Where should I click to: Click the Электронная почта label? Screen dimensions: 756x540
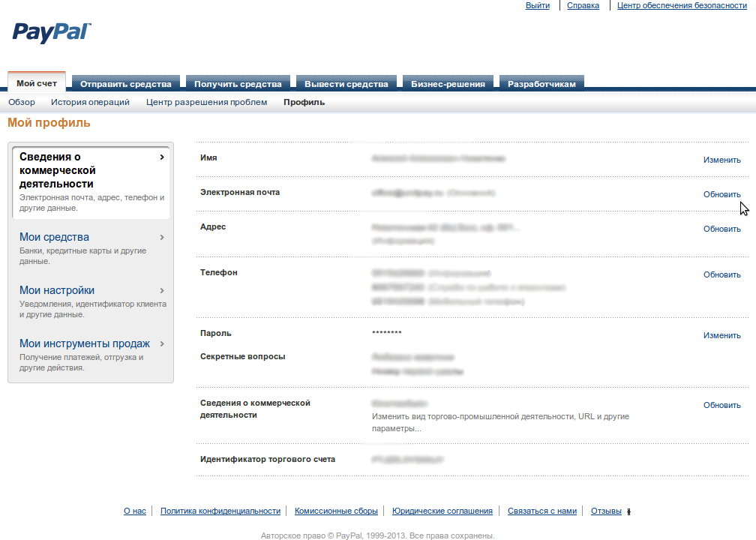pos(240,192)
